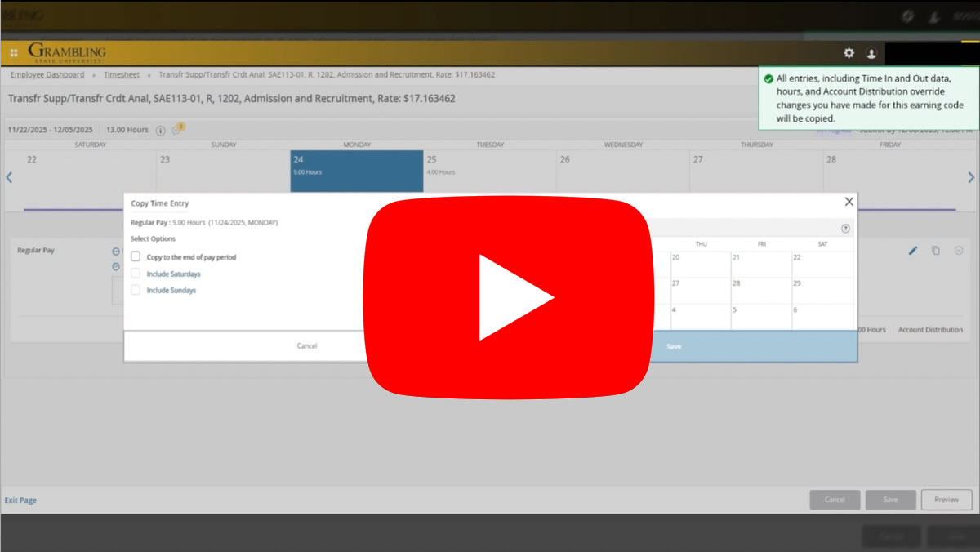This screenshot has height=552, width=980.
Task: Click the pencil edit entry icon
Action: pos(913,251)
